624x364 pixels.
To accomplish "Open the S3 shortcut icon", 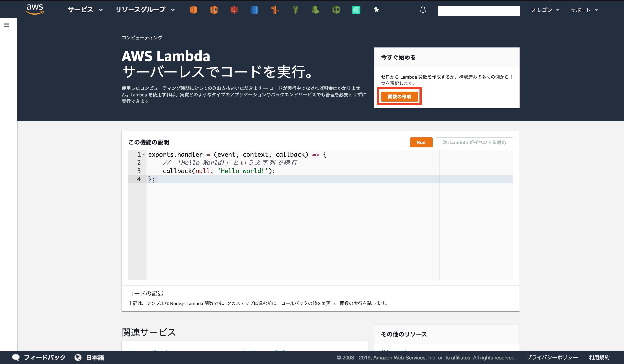I will point(234,10).
